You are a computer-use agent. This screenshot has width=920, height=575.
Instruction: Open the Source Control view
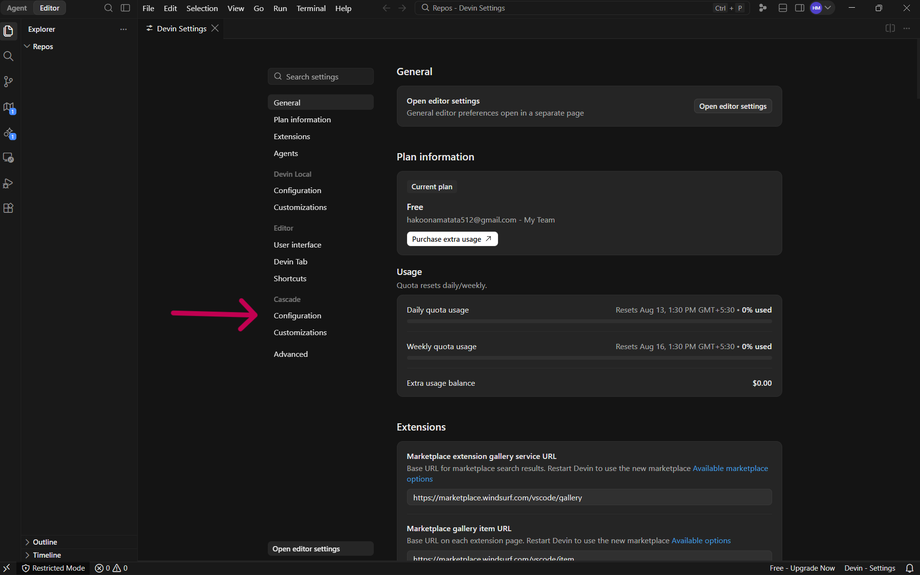[x=8, y=82]
